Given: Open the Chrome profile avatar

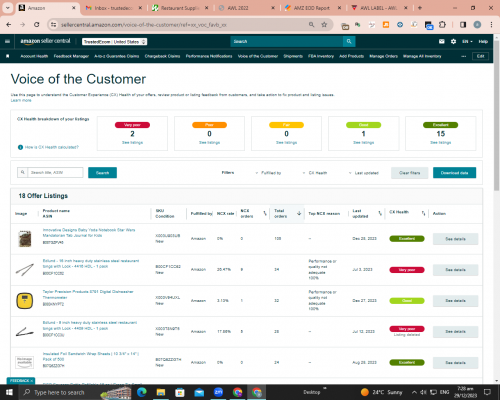Looking at the screenshot, I should [477, 25].
